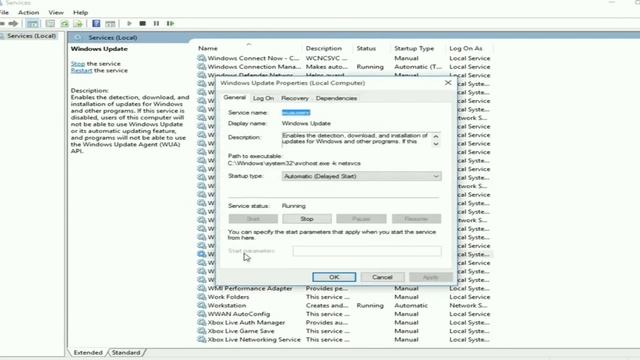Open the View menu
The image size is (640, 360).
point(56,13)
